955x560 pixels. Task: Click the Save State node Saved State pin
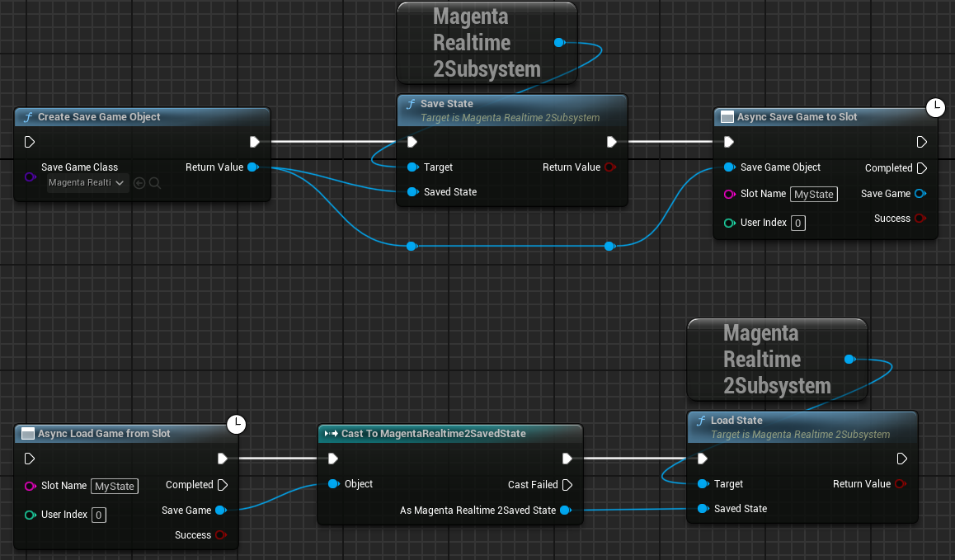412,192
